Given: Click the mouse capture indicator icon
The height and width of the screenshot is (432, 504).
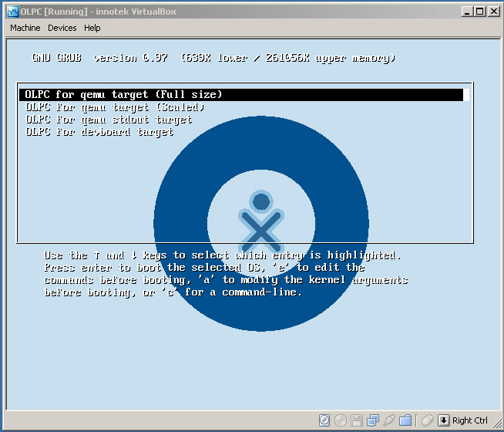Looking at the screenshot, I should coord(428,420).
